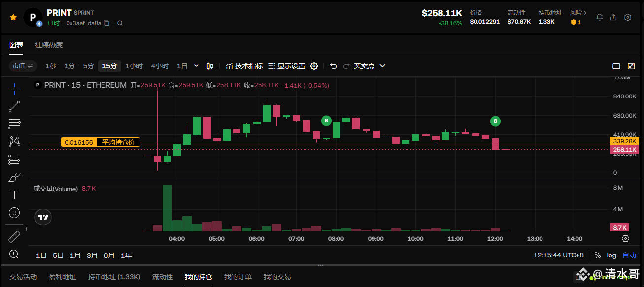
Task: Click the TradingView logo
Action: point(43,217)
